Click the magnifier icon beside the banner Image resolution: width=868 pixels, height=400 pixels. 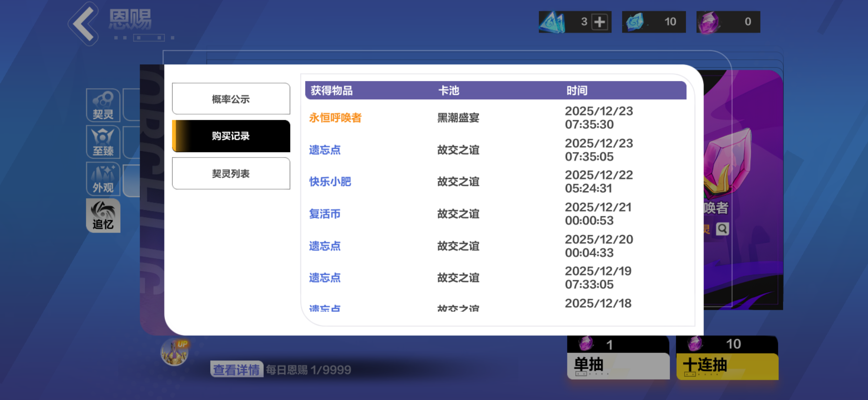click(722, 229)
